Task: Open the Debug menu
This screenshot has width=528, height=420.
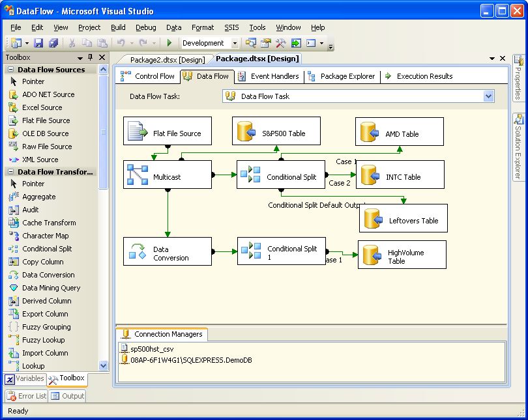Action: click(x=146, y=27)
